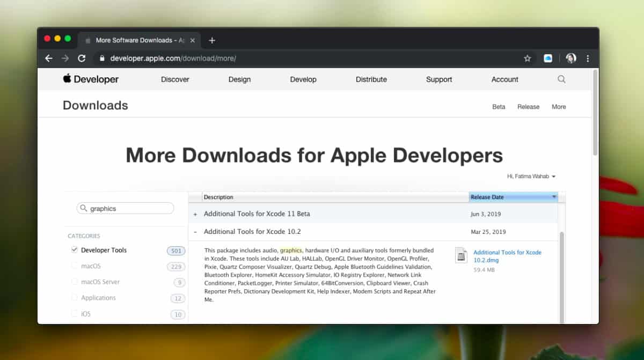Image resolution: width=644 pixels, height=360 pixels.
Task: Close the More Software Downloads tab
Action: click(193, 40)
